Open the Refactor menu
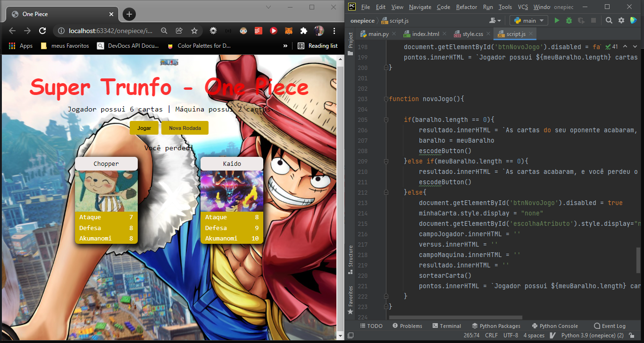 point(466,7)
